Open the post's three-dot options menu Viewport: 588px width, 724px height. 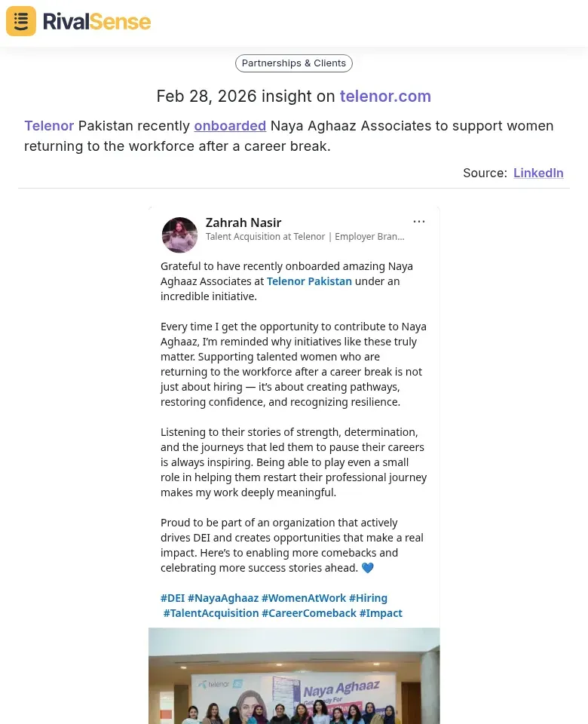(x=419, y=222)
